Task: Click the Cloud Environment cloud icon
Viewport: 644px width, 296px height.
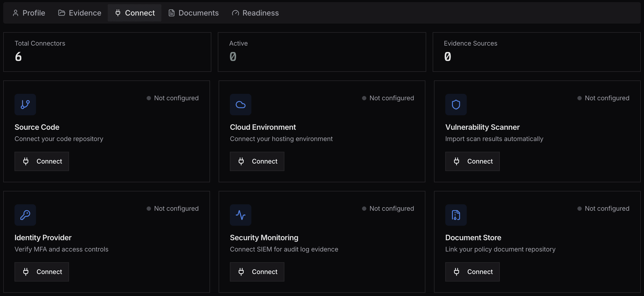Action: coord(240,104)
